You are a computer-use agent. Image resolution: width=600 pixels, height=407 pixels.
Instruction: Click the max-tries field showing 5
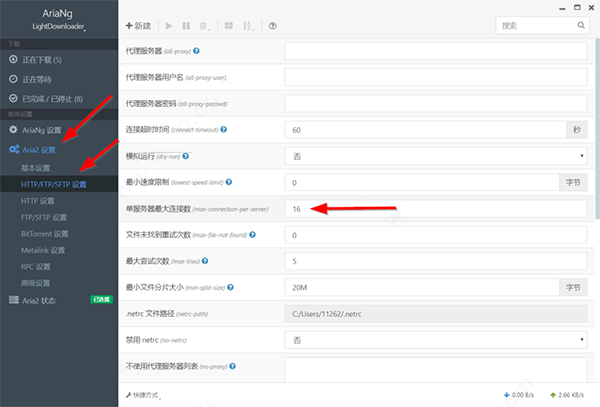click(435, 261)
